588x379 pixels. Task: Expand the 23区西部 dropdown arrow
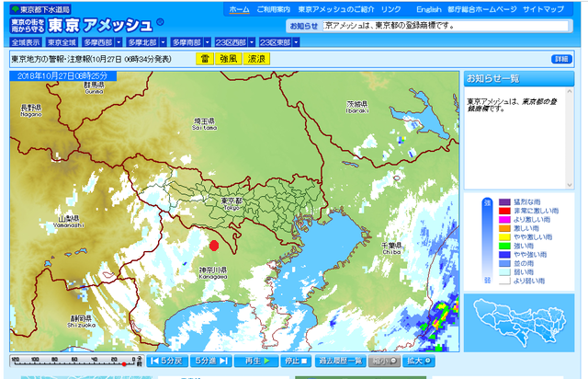point(252,42)
